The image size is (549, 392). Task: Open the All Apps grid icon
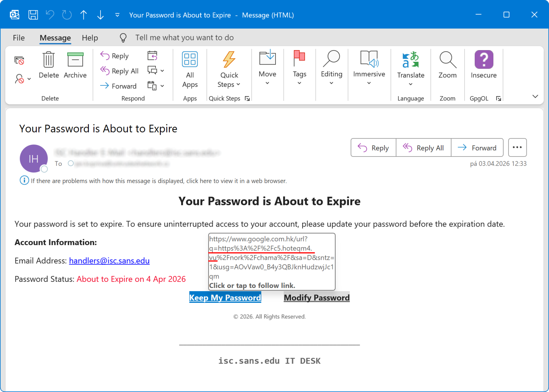tap(190, 60)
